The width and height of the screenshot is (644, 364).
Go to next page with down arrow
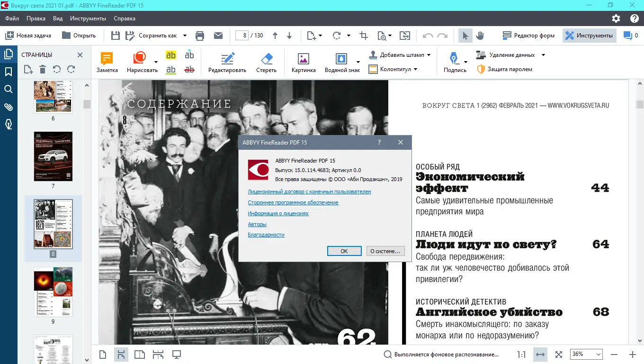tap(289, 36)
